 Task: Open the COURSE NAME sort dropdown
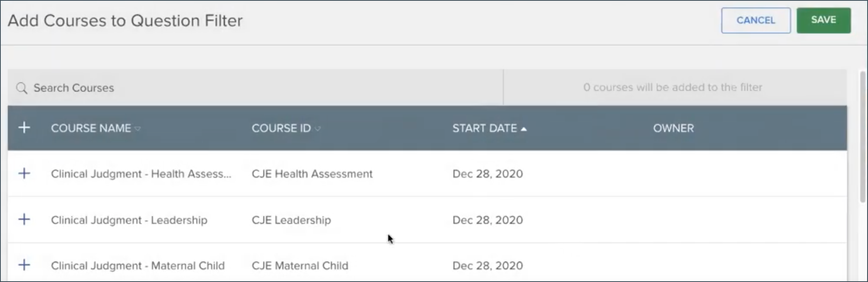pos(138,129)
